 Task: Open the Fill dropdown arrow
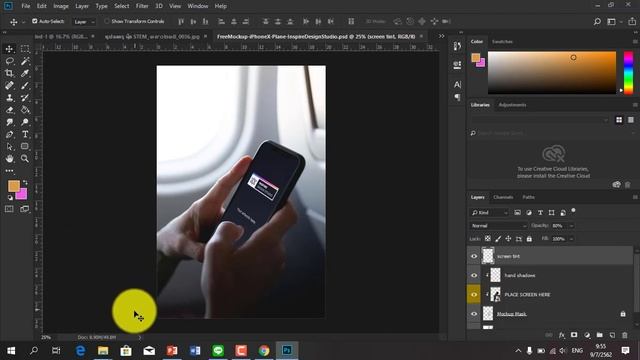click(571, 239)
